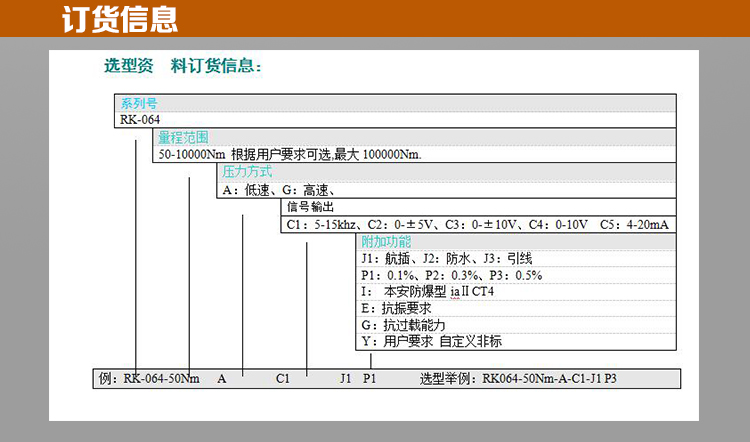The width and height of the screenshot is (750, 442).
Task: Select the 信号输出 label
Action: pos(310,207)
